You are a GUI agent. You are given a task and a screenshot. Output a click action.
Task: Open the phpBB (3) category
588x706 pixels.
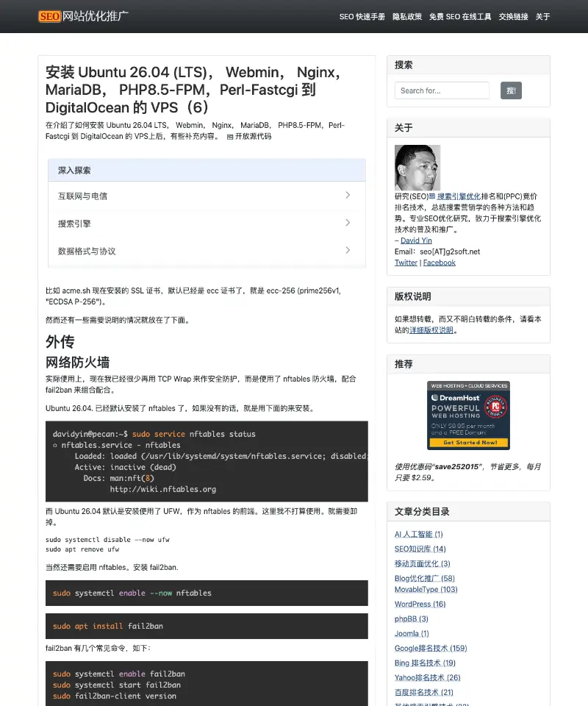click(x=411, y=618)
